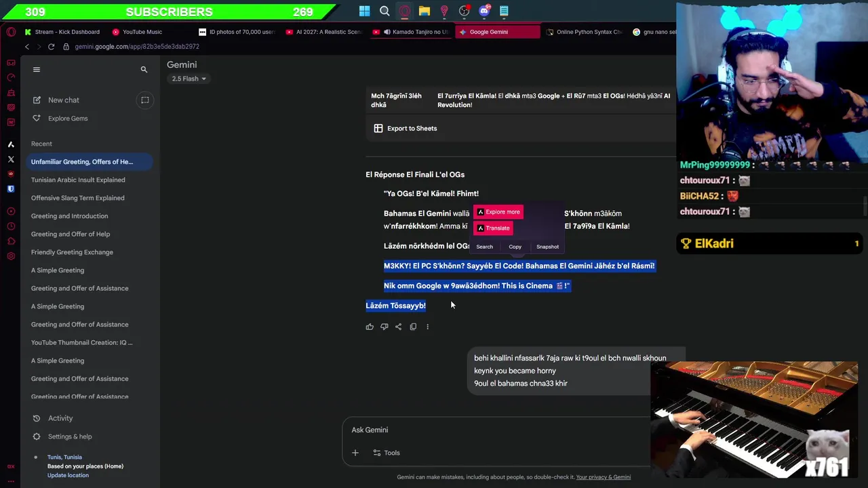Select the Unfamiliar Greeting chat entry
Image resolution: width=868 pixels, height=488 pixels.
[90, 162]
